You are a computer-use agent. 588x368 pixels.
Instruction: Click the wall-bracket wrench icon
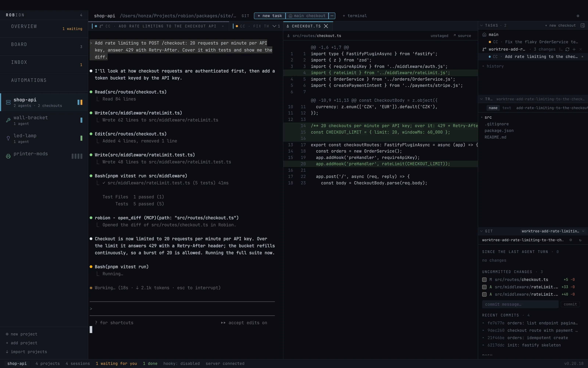8,120
